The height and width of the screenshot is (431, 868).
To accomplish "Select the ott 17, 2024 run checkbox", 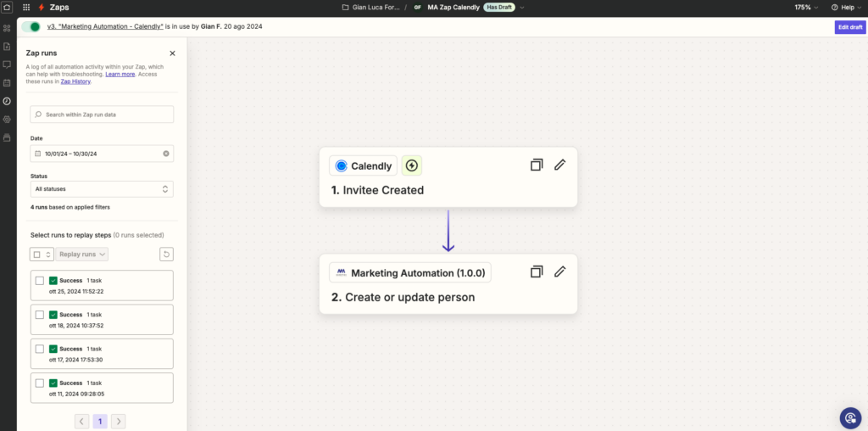I will click(x=40, y=349).
